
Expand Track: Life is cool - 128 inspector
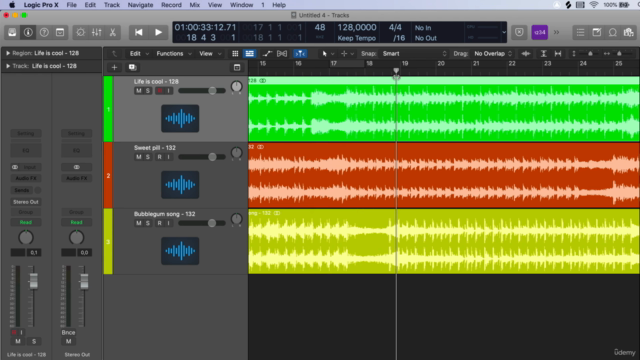pos(7,66)
